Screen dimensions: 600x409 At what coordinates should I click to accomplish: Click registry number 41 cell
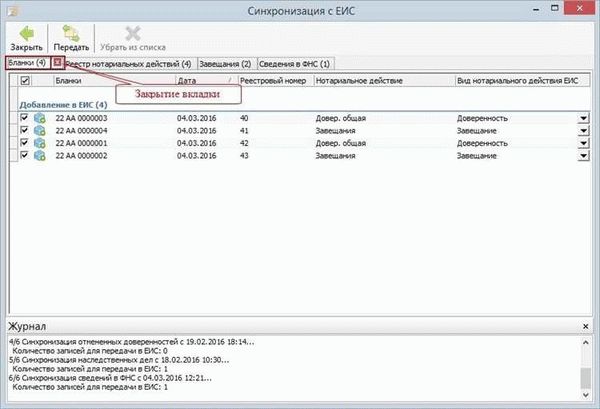(x=244, y=131)
